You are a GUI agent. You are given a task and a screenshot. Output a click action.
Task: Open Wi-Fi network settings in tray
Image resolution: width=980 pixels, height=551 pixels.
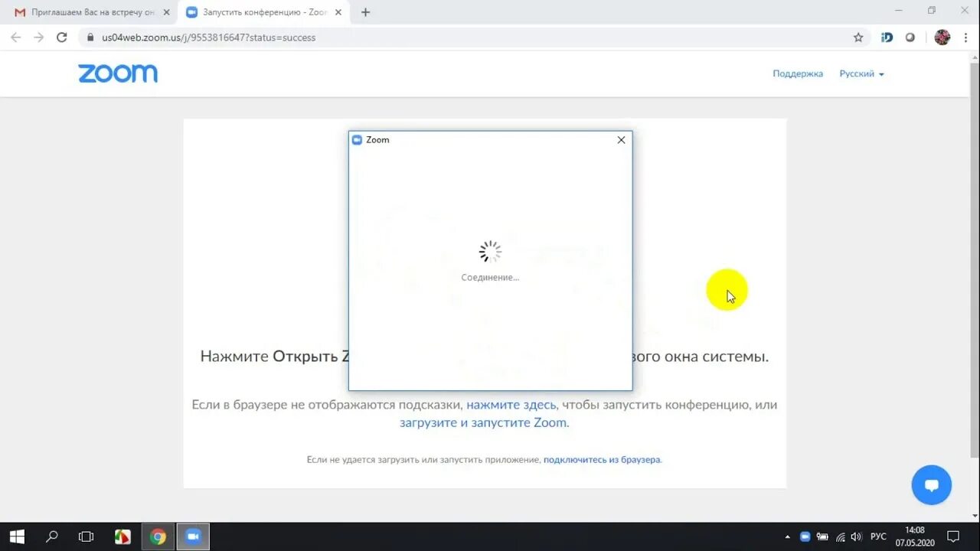tap(841, 536)
